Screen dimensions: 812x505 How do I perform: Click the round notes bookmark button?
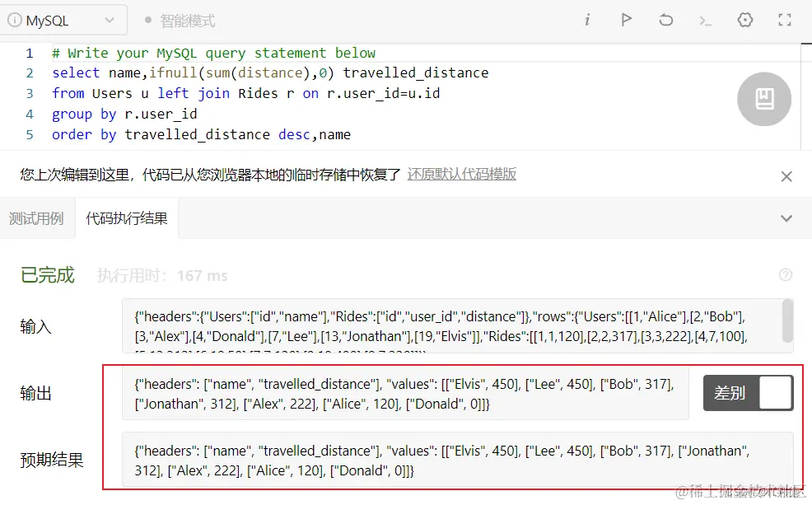pos(764,99)
